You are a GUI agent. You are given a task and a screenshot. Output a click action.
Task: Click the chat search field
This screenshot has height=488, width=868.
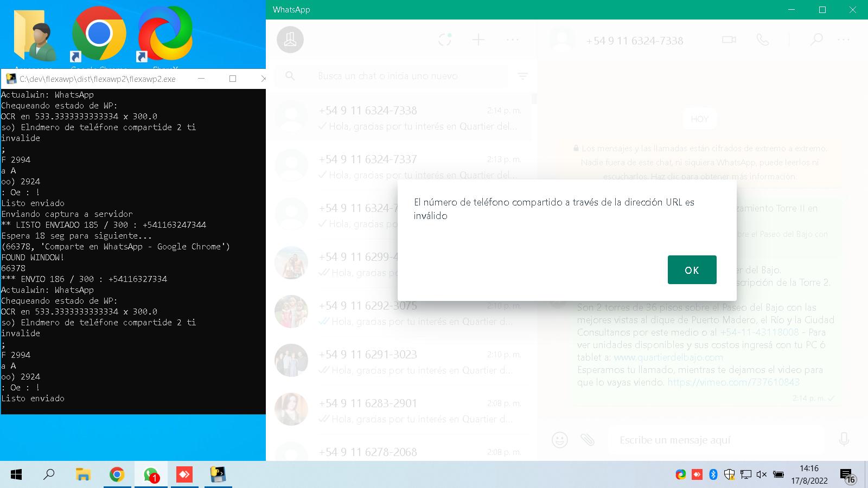[x=392, y=76]
